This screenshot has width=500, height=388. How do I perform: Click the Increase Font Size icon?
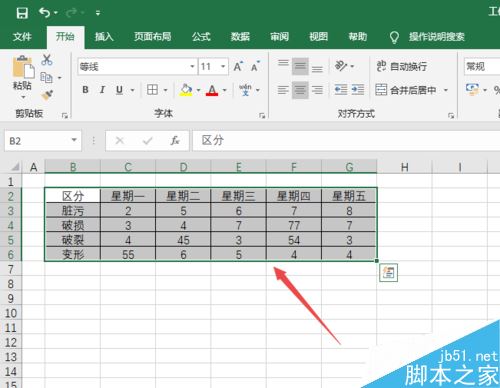point(238,66)
